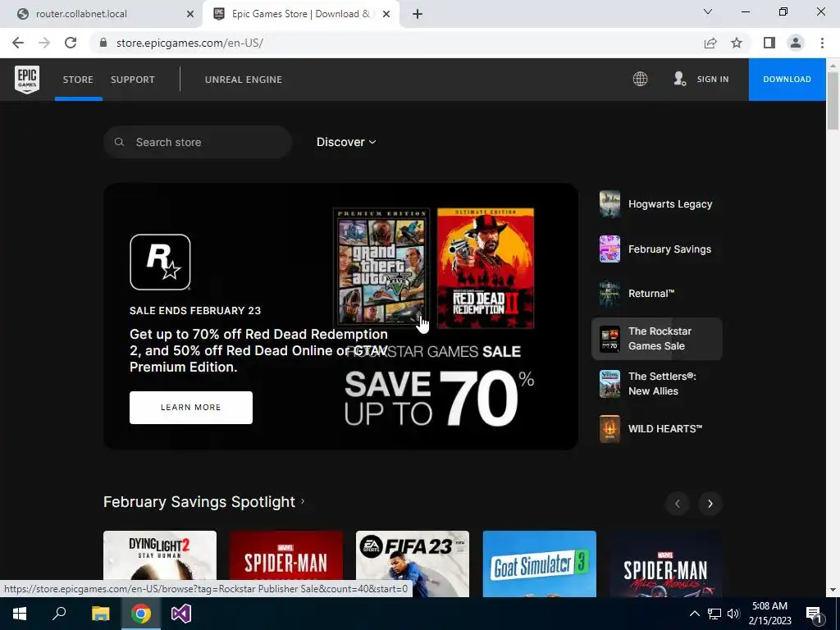Viewport: 840px width, 630px height.
Task: Click the WILD HEARTS thumbnail image
Action: pyautogui.click(x=609, y=428)
